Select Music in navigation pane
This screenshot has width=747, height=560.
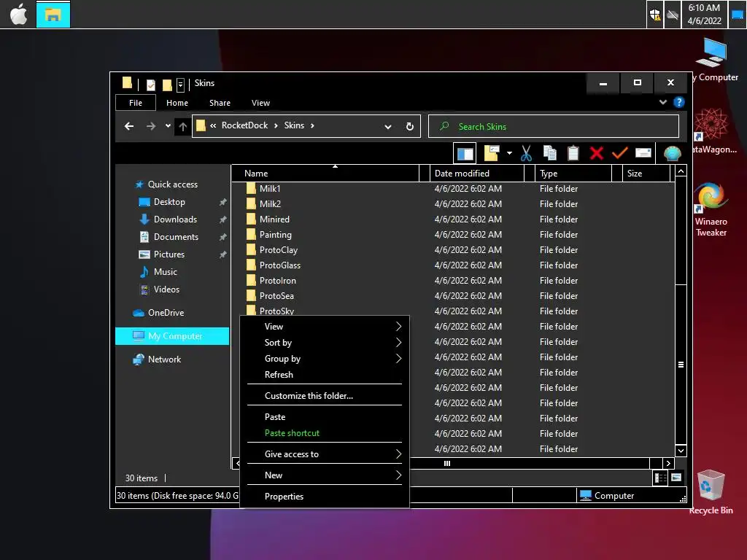(x=166, y=272)
